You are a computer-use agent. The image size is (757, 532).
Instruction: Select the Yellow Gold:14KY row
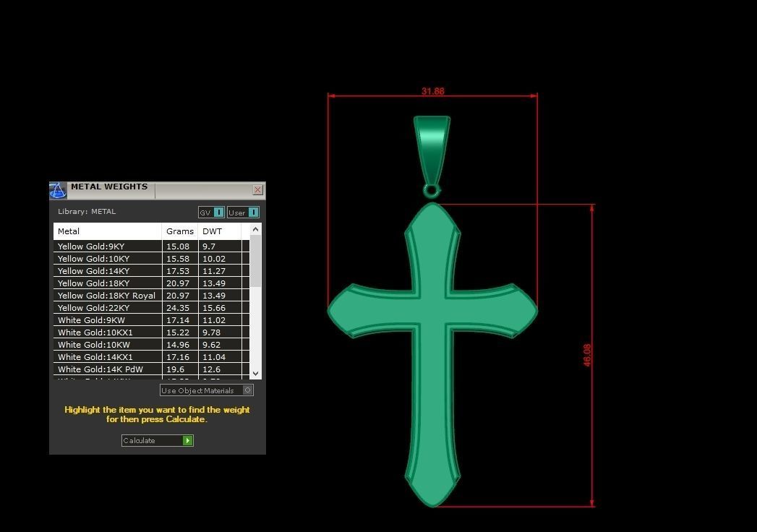click(x=151, y=271)
